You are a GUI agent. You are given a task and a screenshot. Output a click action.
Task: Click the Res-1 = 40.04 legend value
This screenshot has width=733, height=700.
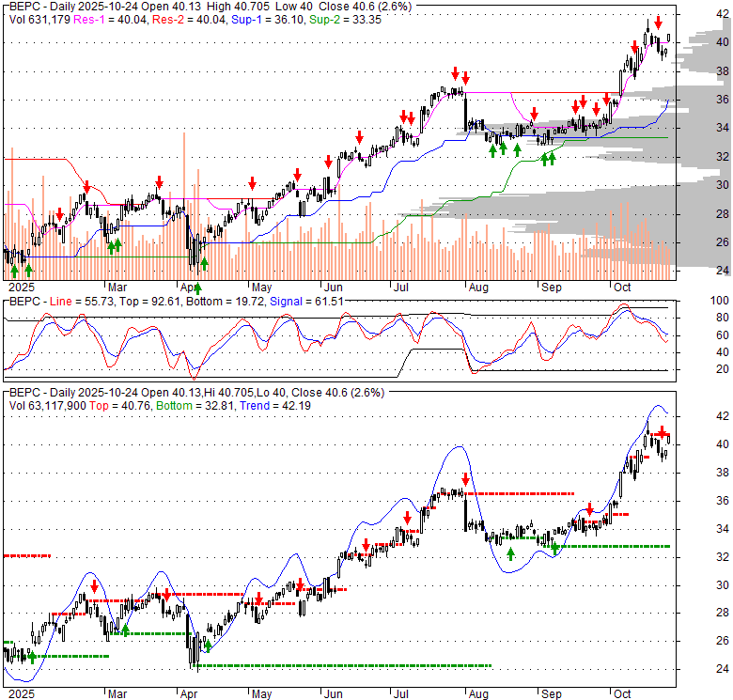(x=110, y=20)
